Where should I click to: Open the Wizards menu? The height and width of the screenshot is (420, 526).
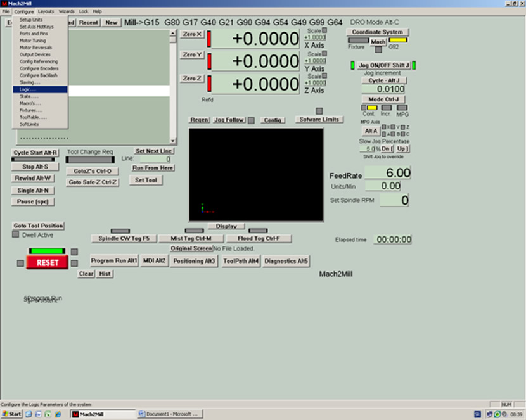click(67, 11)
